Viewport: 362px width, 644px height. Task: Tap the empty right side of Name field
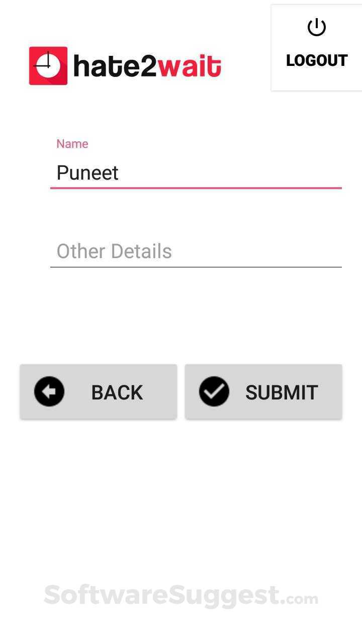pyautogui.click(x=282, y=173)
